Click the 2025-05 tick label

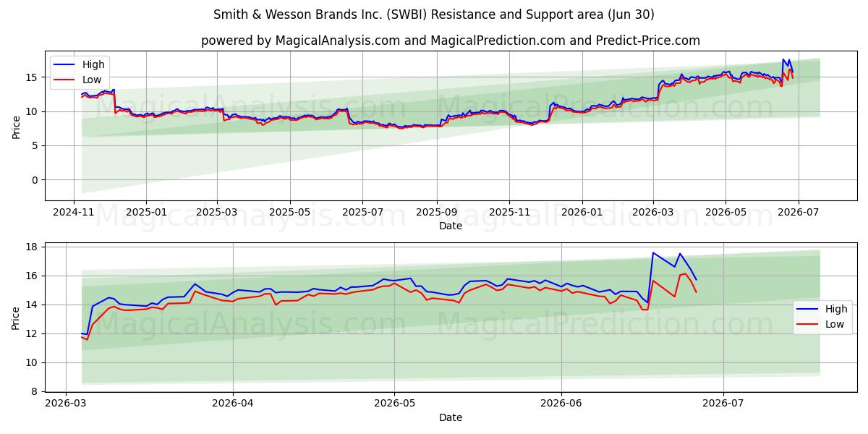click(290, 212)
